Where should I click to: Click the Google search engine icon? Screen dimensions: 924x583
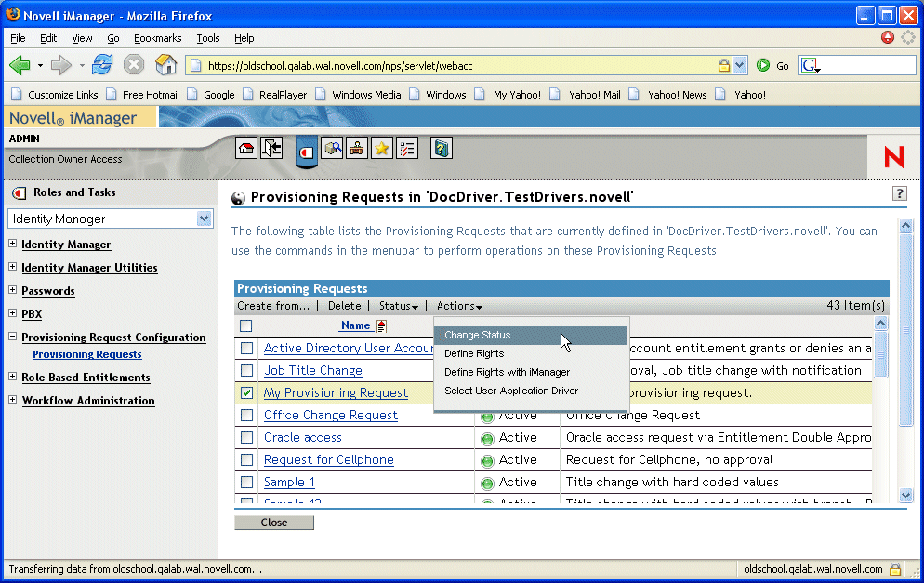[811, 65]
